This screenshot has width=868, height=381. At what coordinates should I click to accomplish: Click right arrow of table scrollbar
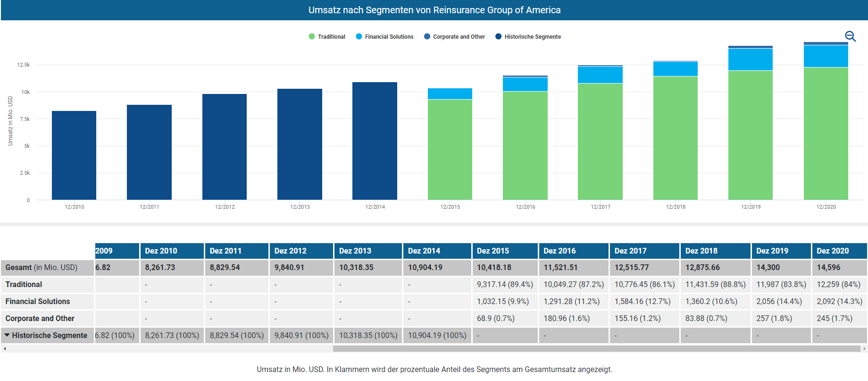coord(864,349)
